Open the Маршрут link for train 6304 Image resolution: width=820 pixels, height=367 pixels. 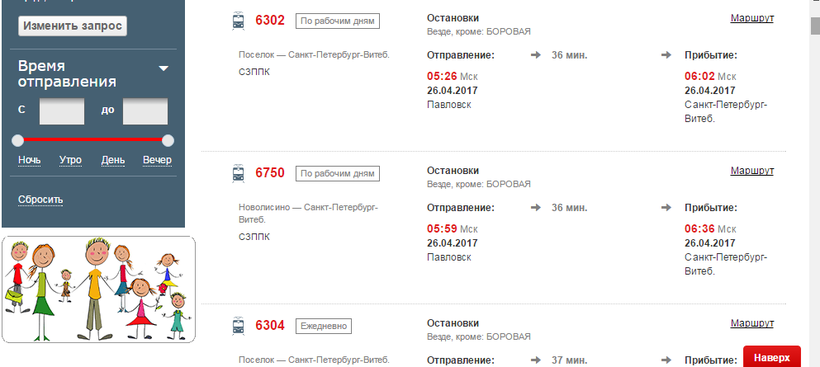pyautogui.click(x=752, y=324)
